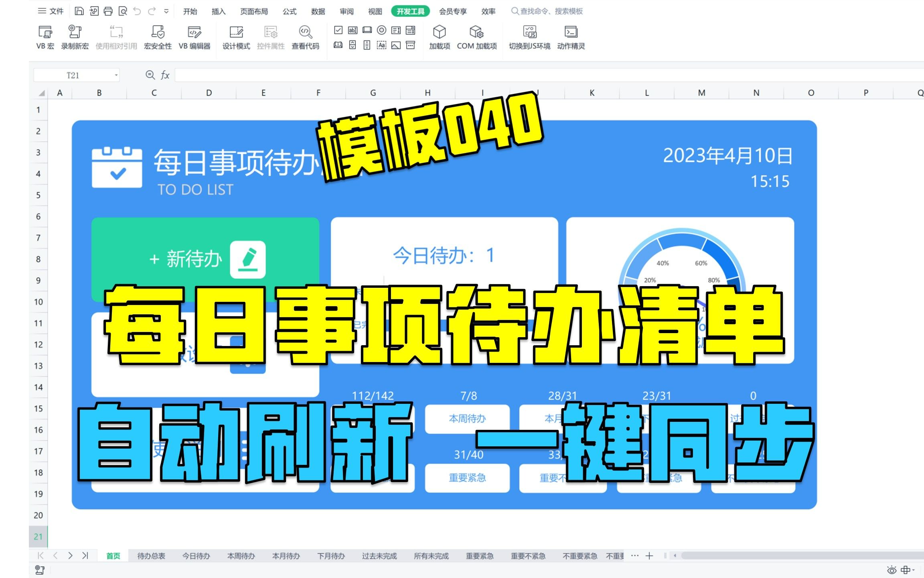This screenshot has width=924, height=578.
Task: Open the 待办总表 sheet tab
Action: (151, 556)
